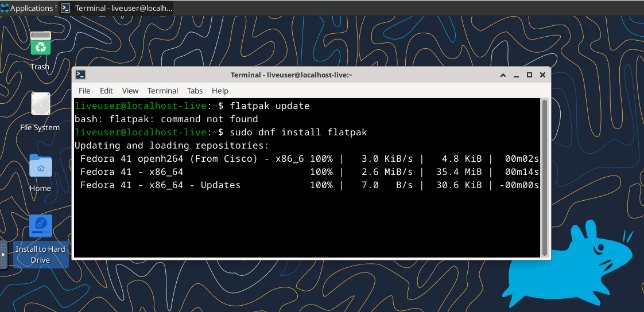
Task: Close the Terminal window
Action: [542, 75]
